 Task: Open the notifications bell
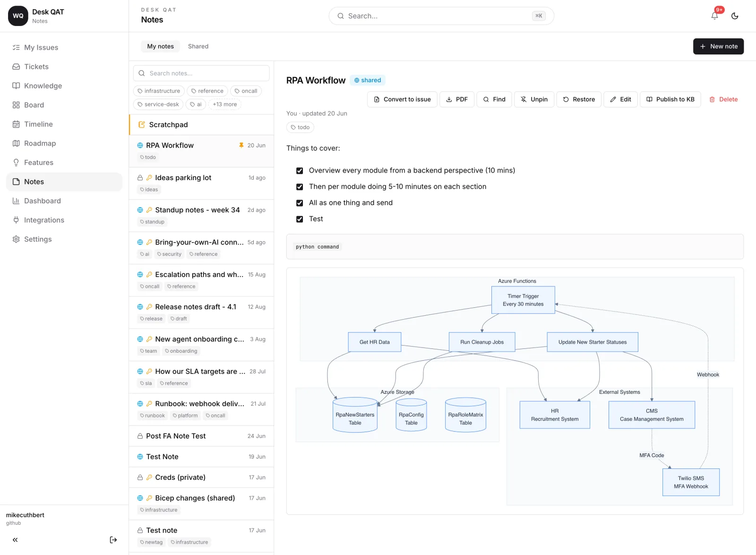click(x=714, y=16)
